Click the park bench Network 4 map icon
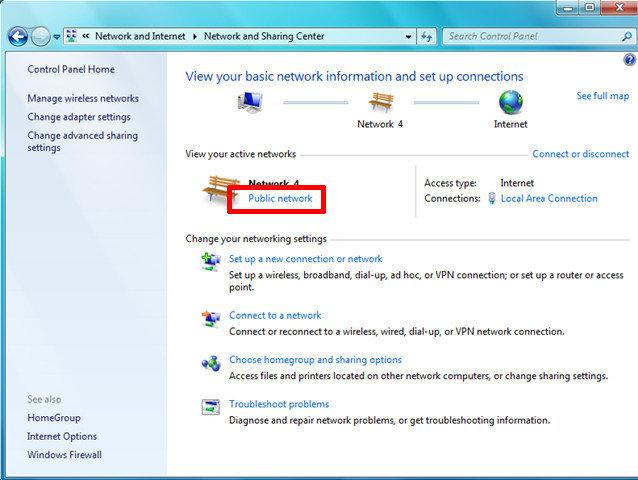Image resolution: width=638 pixels, height=480 pixels. (381, 101)
